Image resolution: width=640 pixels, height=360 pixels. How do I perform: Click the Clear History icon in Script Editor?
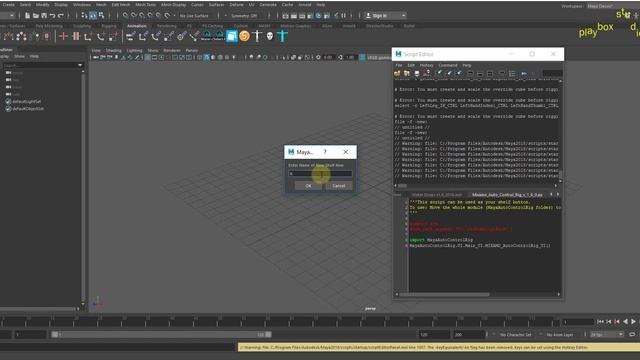[x=439, y=73]
